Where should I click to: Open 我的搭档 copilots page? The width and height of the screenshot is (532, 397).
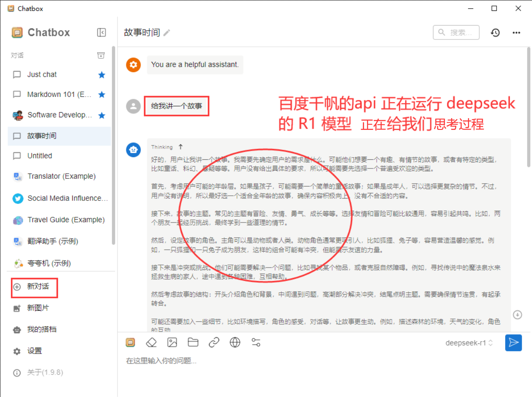58,329
